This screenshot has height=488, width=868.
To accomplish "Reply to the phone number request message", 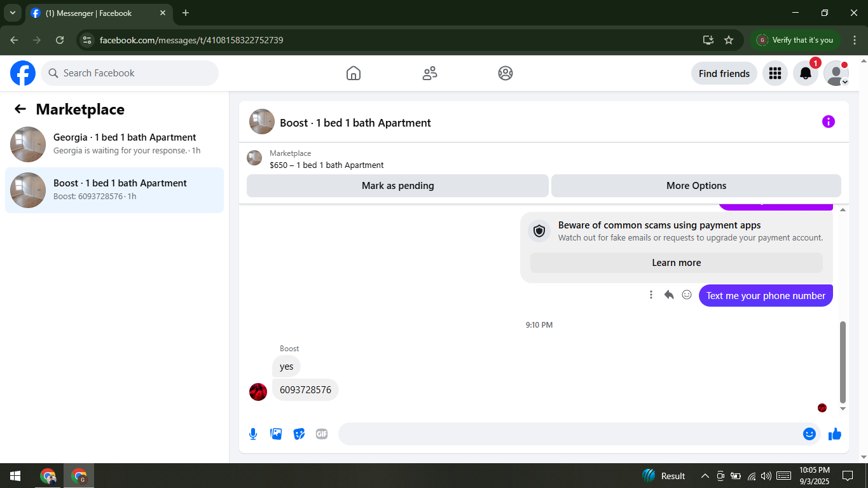I will pos(669,295).
